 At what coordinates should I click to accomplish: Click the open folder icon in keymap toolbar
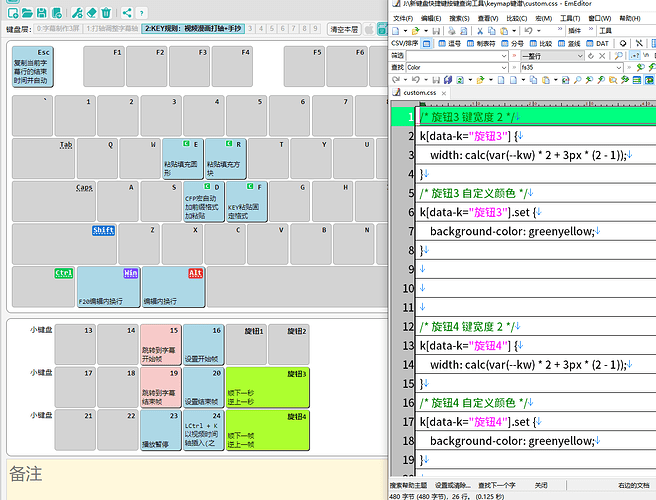coord(27,12)
